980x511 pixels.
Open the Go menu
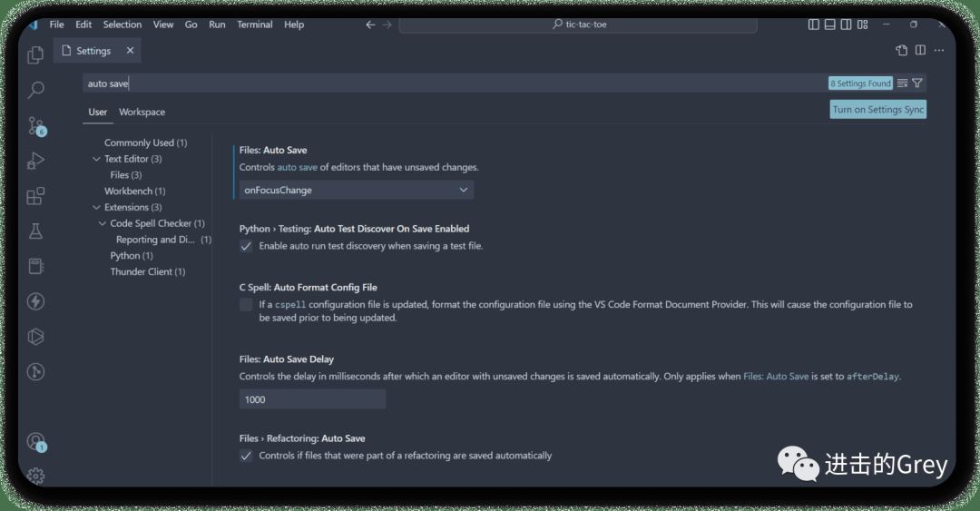coord(191,25)
